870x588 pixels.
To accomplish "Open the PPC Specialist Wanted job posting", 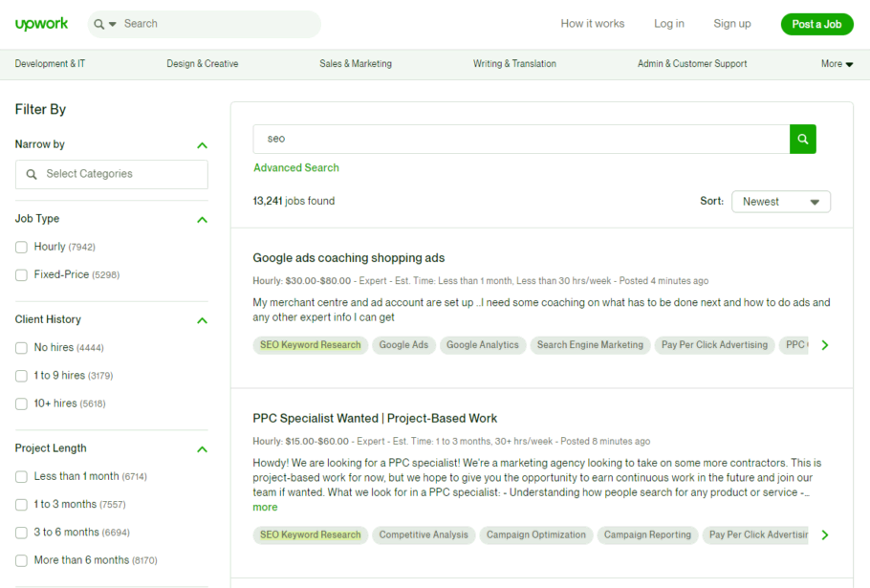I will pyautogui.click(x=375, y=418).
